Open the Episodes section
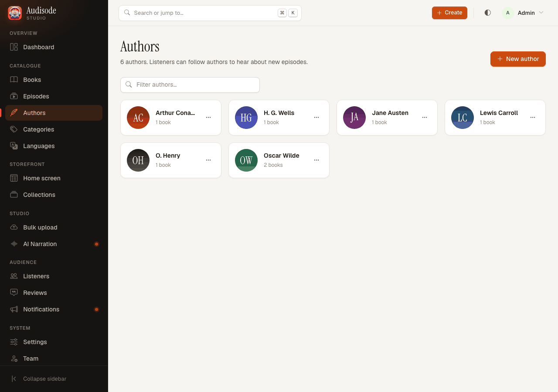 point(54,96)
